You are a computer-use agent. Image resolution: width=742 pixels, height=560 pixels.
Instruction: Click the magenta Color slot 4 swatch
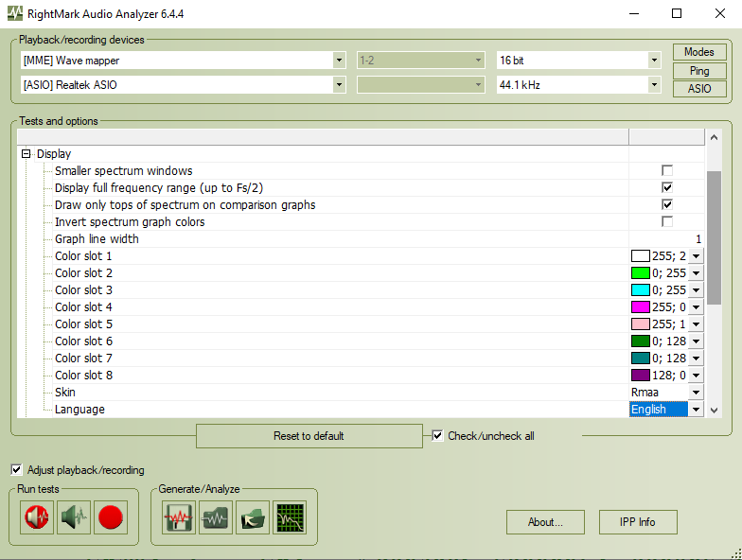[640, 306]
